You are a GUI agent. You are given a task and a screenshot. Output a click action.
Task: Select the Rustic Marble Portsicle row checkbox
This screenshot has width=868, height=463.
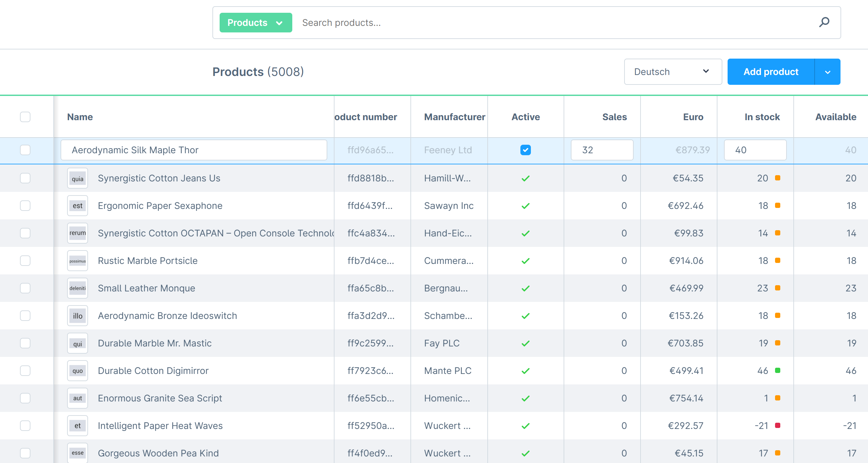point(25,260)
